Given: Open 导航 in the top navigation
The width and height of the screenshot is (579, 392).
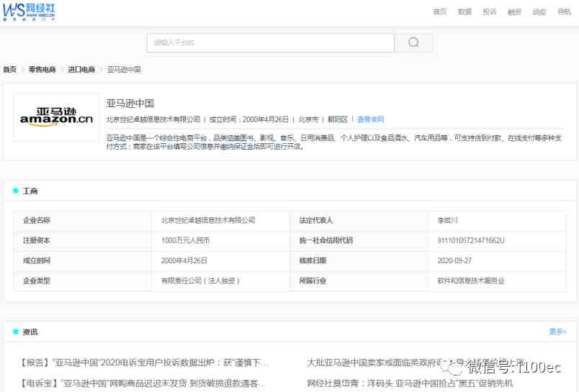Looking at the screenshot, I should [x=564, y=12].
